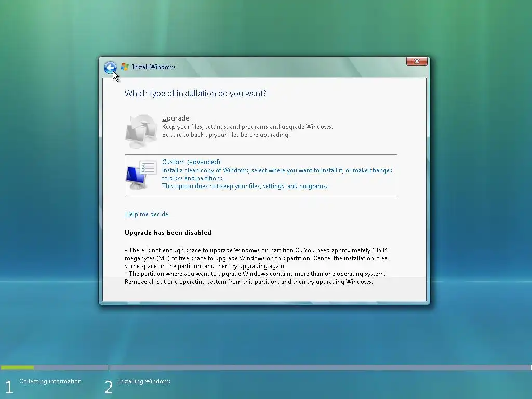Click 'Be sure to back up your files' text
532x399 pixels.
(x=225, y=135)
